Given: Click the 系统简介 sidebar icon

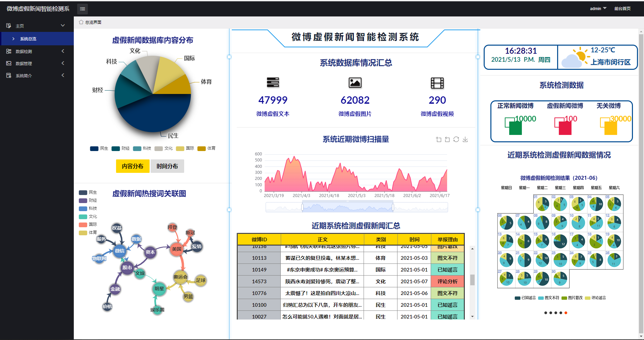Looking at the screenshot, I should click(9, 76).
